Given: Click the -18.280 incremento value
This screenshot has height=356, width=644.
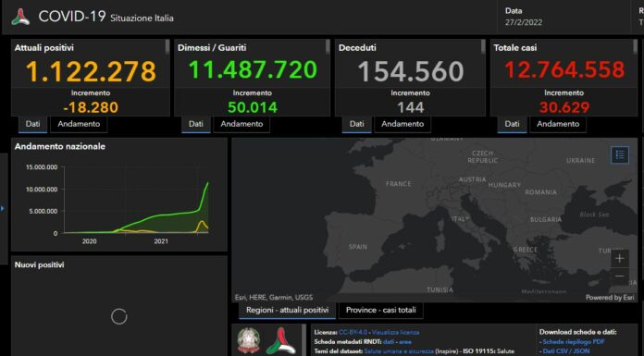Looking at the screenshot, I should (91, 107).
